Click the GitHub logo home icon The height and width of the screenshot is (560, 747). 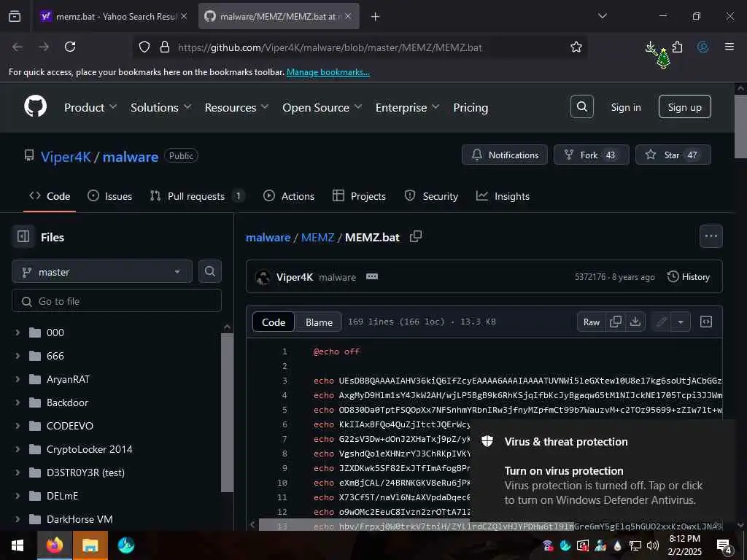pyautogui.click(x=35, y=106)
